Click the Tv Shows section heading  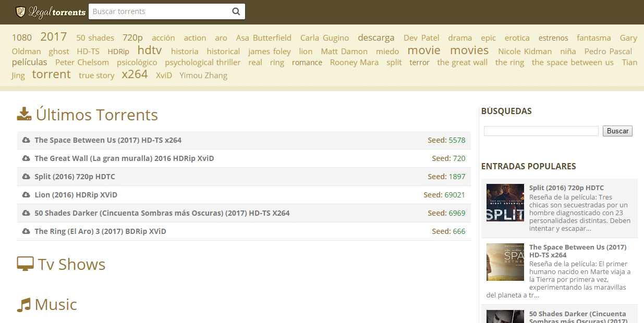point(71,264)
